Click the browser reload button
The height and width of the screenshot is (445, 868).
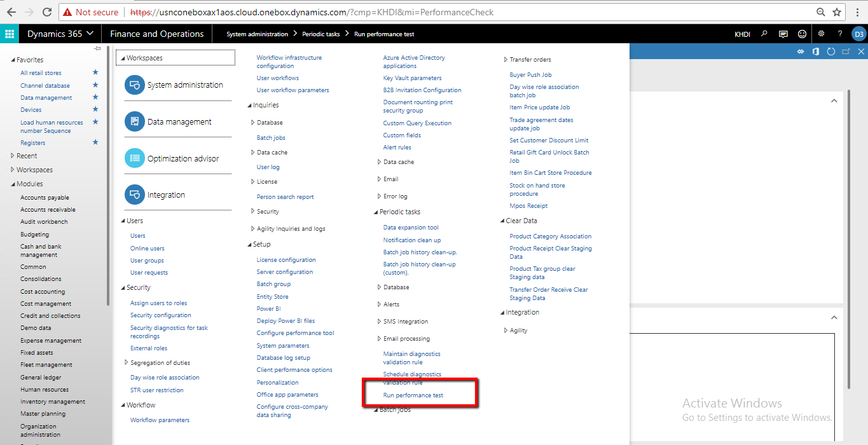coord(46,12)
